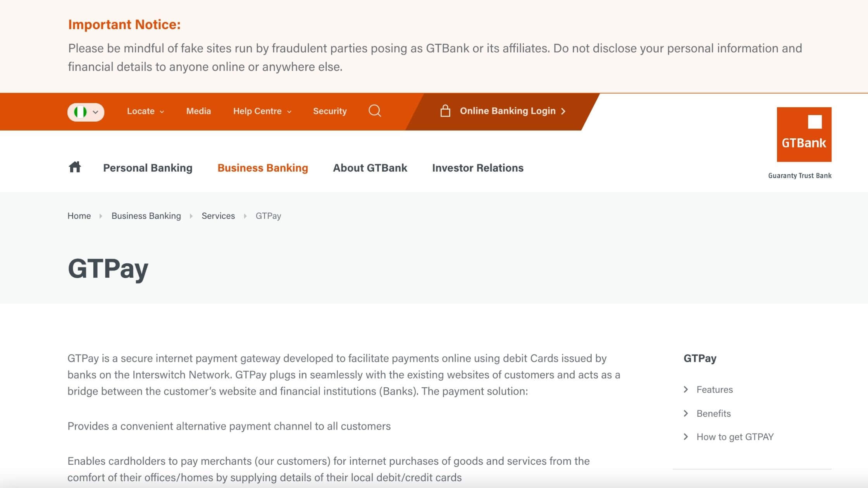The width and height of the screenshot is (868, 488).
Task: Select the Investor Relations tab
Action: point(478,168)
